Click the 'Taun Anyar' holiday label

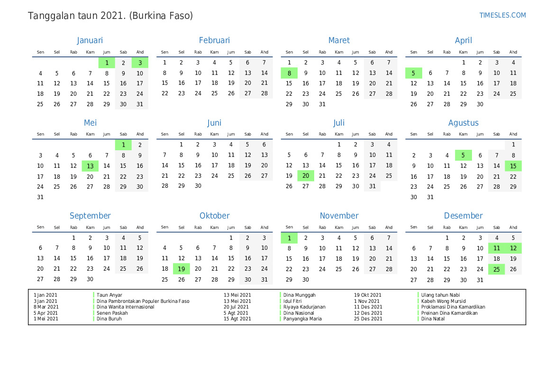[109, 295]
